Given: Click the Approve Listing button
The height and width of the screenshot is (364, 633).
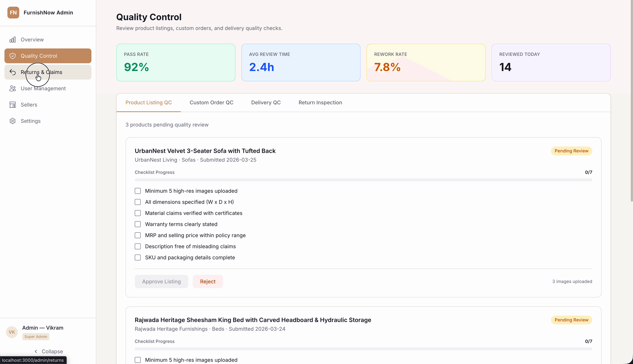Looking at the screenshot, I should coord(161,281).
